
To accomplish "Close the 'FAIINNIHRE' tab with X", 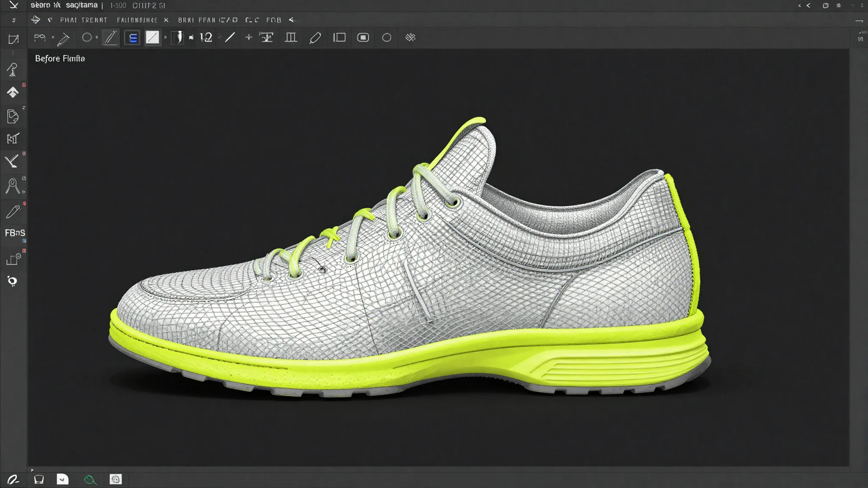I will pyautogui.click(x=166, y=20).
